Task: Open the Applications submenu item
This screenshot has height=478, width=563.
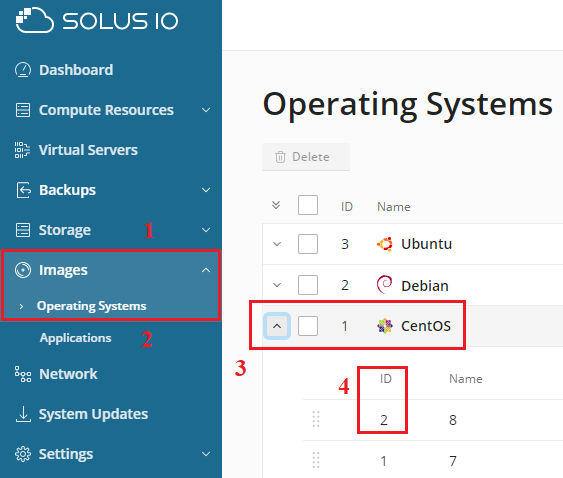Action: (75, 338)
